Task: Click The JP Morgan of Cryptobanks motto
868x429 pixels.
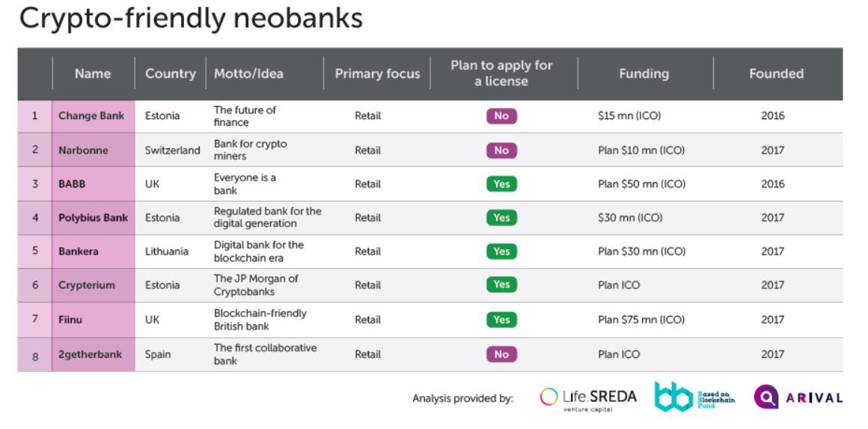Action: (x=256, y=285)
